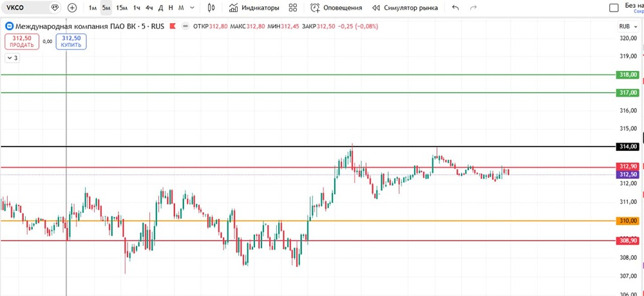Screen dimensions: 644x296
Task: Click the 310,00 orange price label
Action: [x=629, y=221]
